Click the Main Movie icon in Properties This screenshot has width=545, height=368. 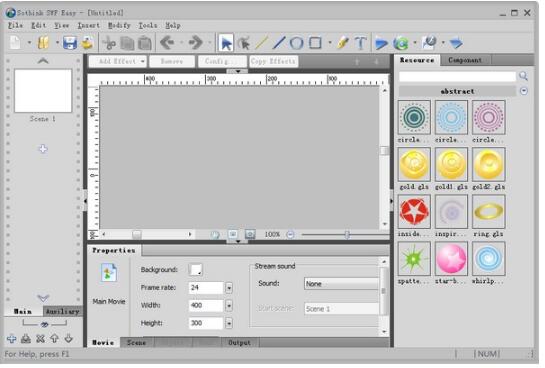point(109,273)
